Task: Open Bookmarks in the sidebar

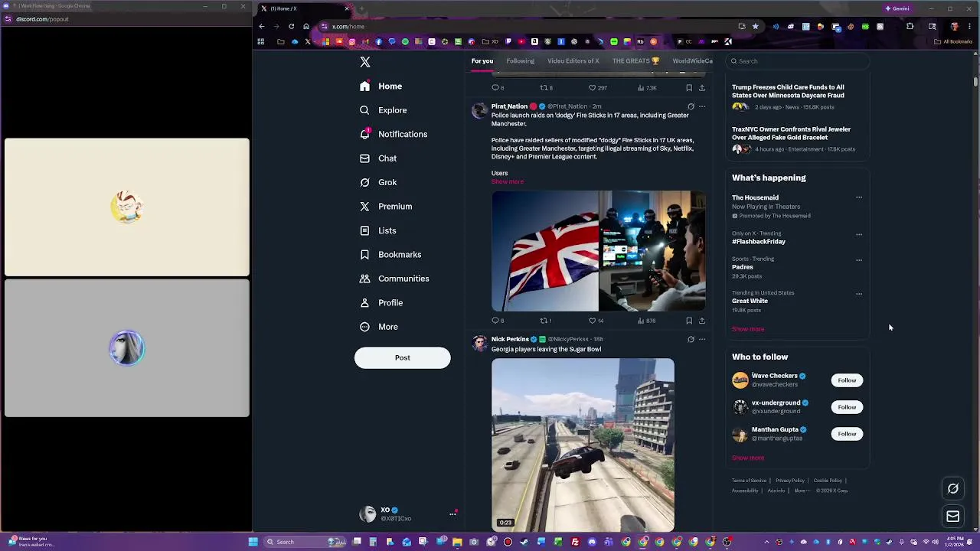Action: pyautogui.click(x=390, y=255)
